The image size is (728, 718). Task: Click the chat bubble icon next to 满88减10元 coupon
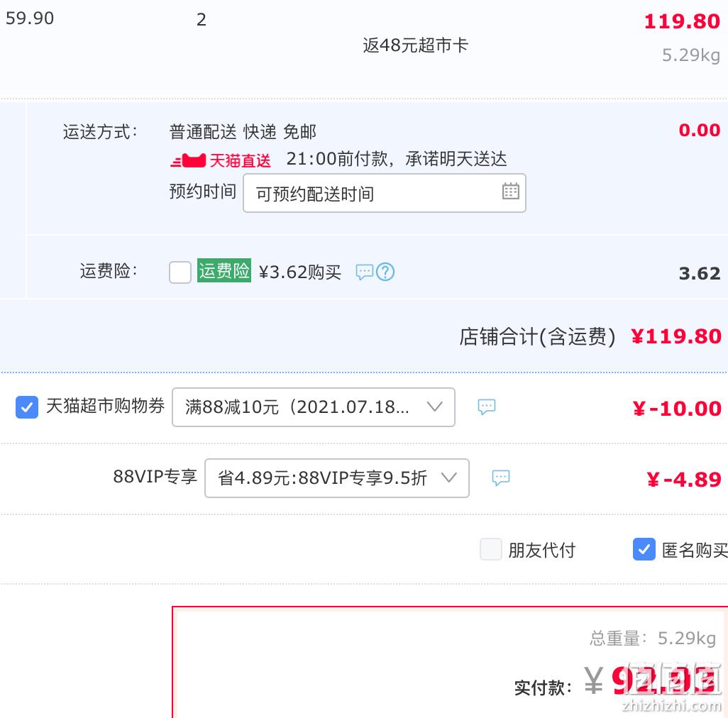tap(487, 407)
